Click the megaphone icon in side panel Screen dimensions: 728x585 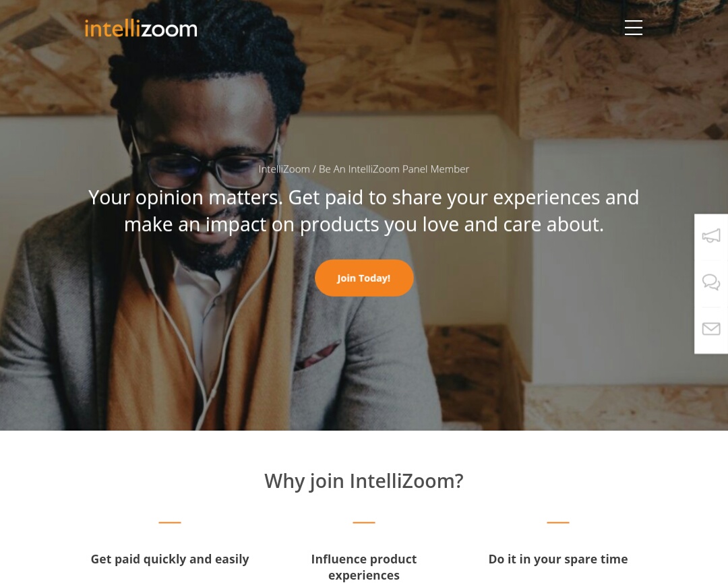(711, 236)
